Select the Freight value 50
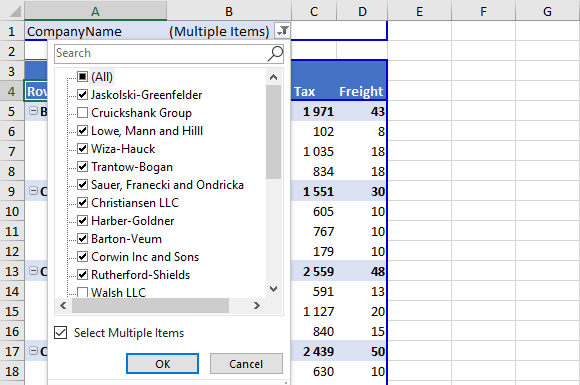The image size is (580, 385). [x=361, y=351]
